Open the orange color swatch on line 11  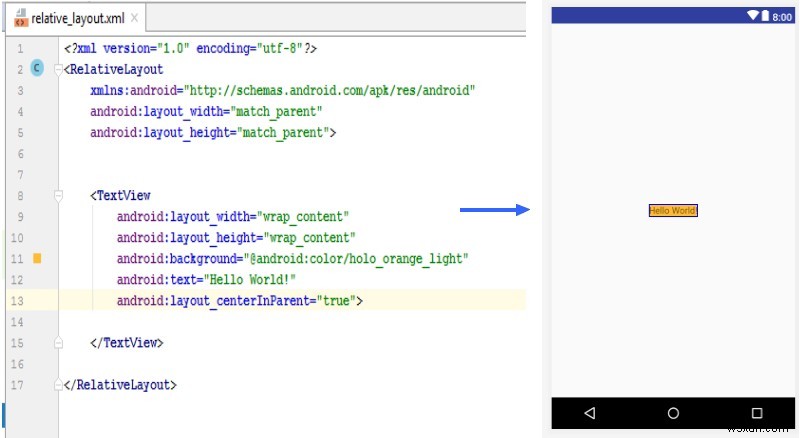click(x=37, y=258)
